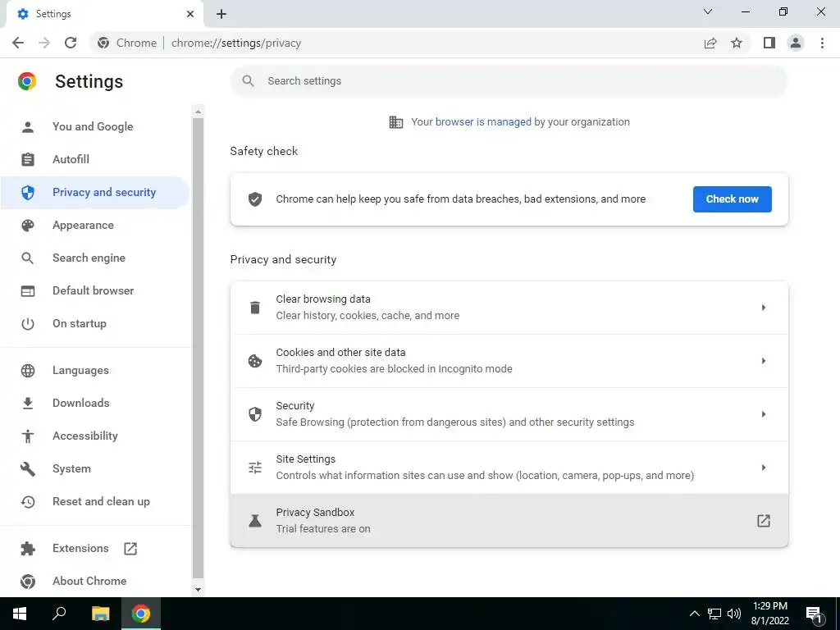Open the volume control in system tray
840x630 pixels.
[x=734, y=614]
